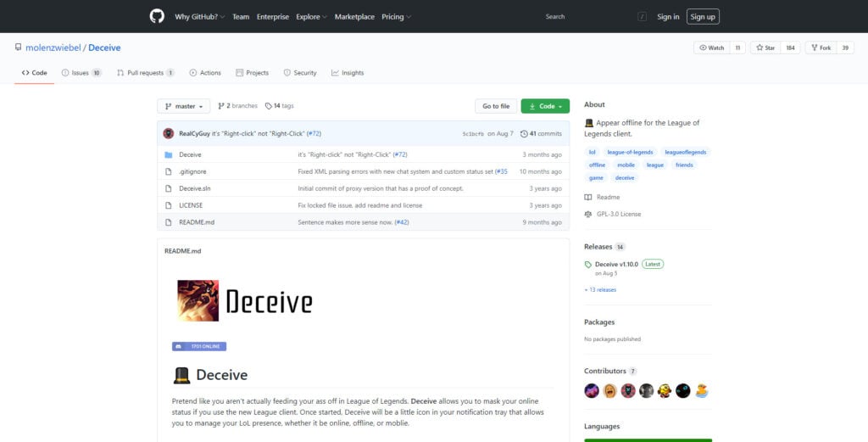Open the Deceive folder
The height and width of the screenshot is (442, 868).
(x=190, y=154)
